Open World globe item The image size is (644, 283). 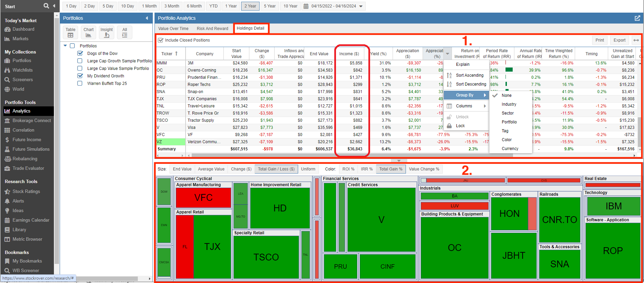[x=18, y=89]
